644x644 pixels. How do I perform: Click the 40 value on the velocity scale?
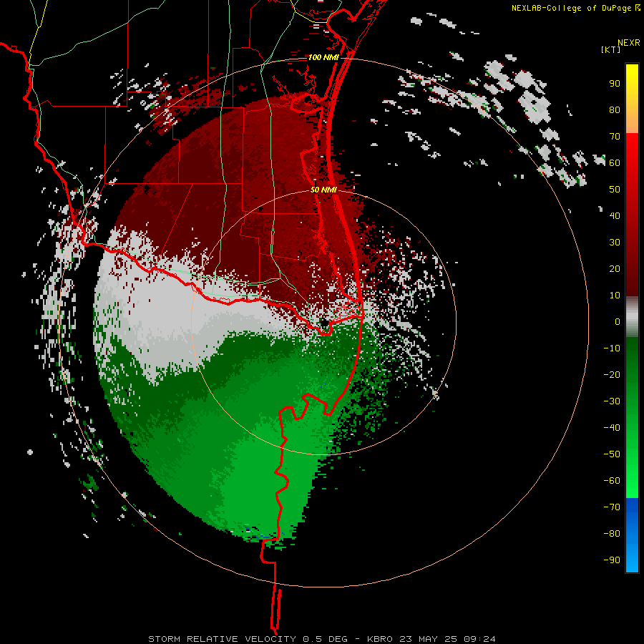[x=615, y=216]
